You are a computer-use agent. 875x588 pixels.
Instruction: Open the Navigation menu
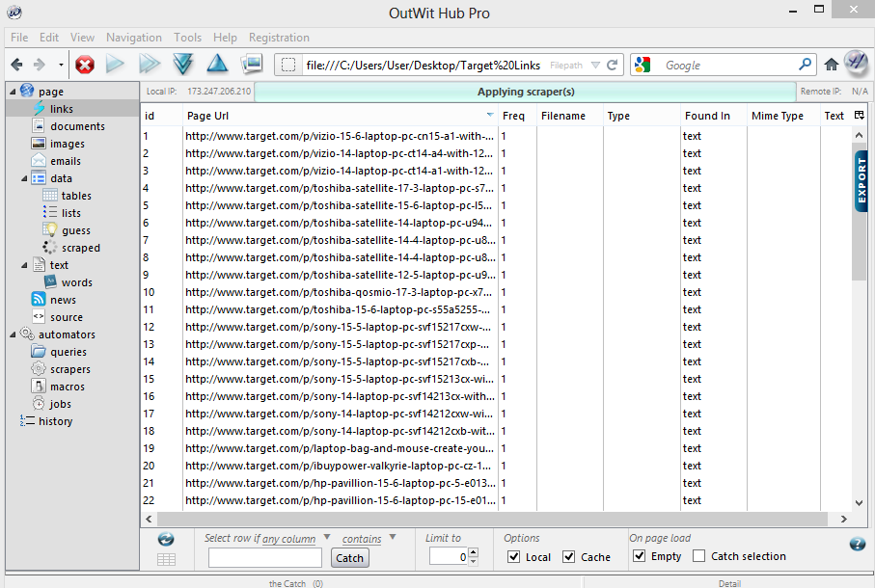[134, 38]
